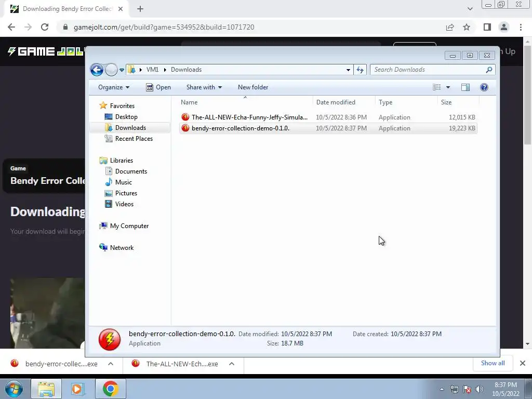532x399 pixels.
Task: Open the Share with menu
Action: [x=204, y=87]
